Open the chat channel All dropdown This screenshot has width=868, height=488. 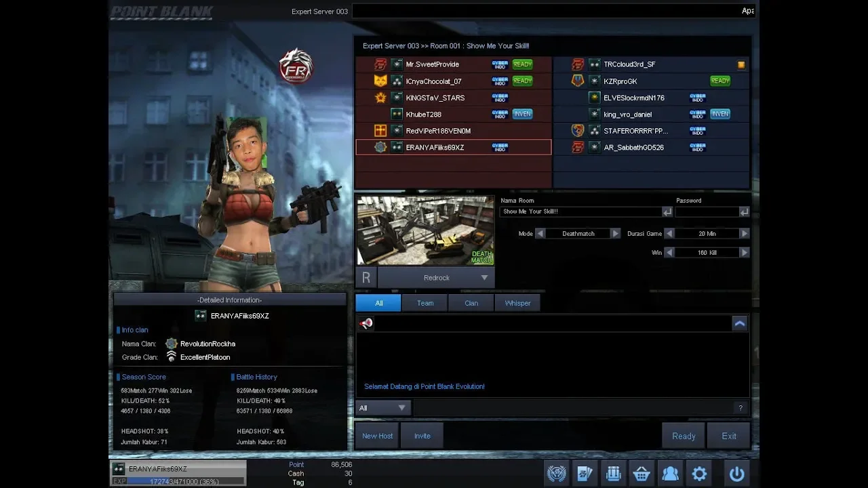[383, 408]
